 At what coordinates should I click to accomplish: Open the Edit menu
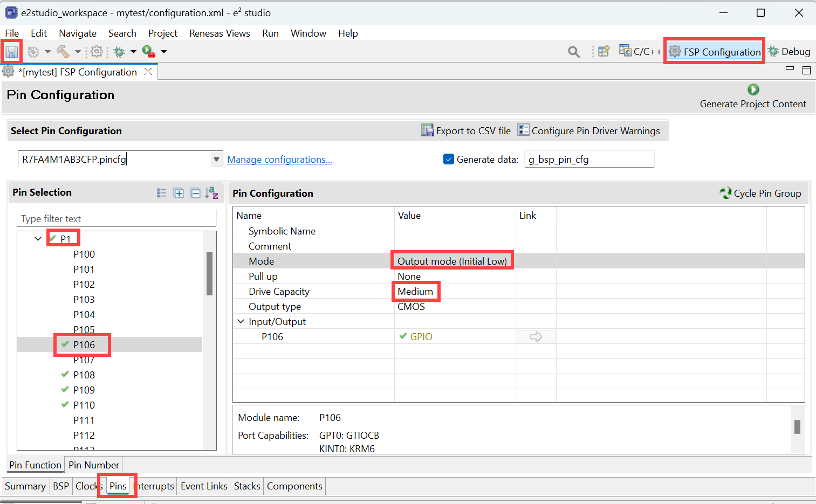[x=39, y=33]
